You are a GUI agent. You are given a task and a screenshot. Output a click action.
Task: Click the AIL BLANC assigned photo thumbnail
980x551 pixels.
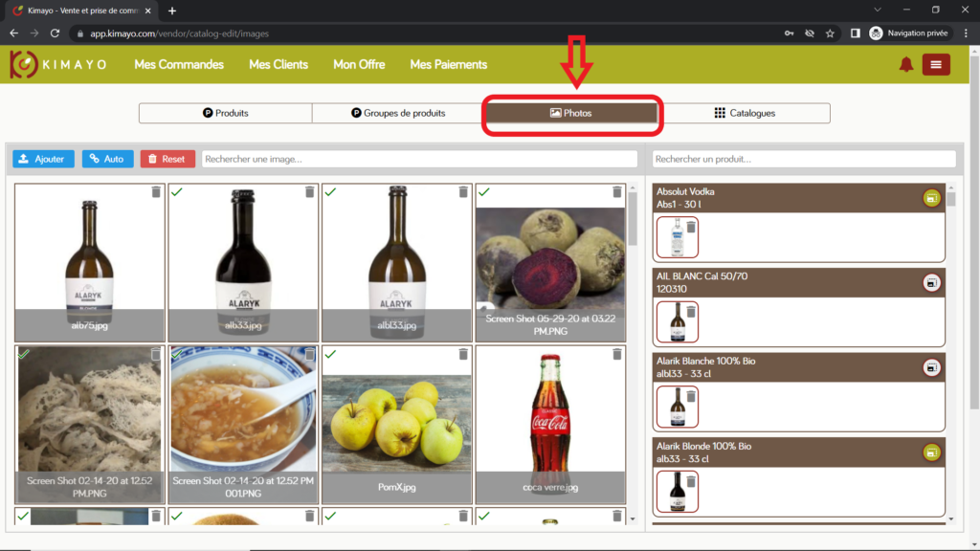coord(677,322)
